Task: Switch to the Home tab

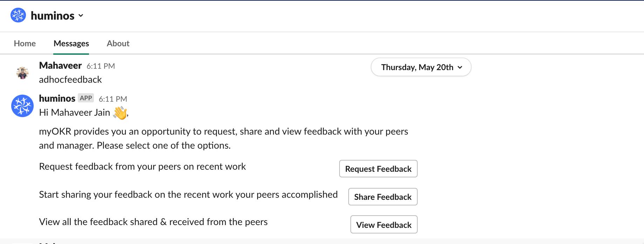Action: click(x=25, y=43)
